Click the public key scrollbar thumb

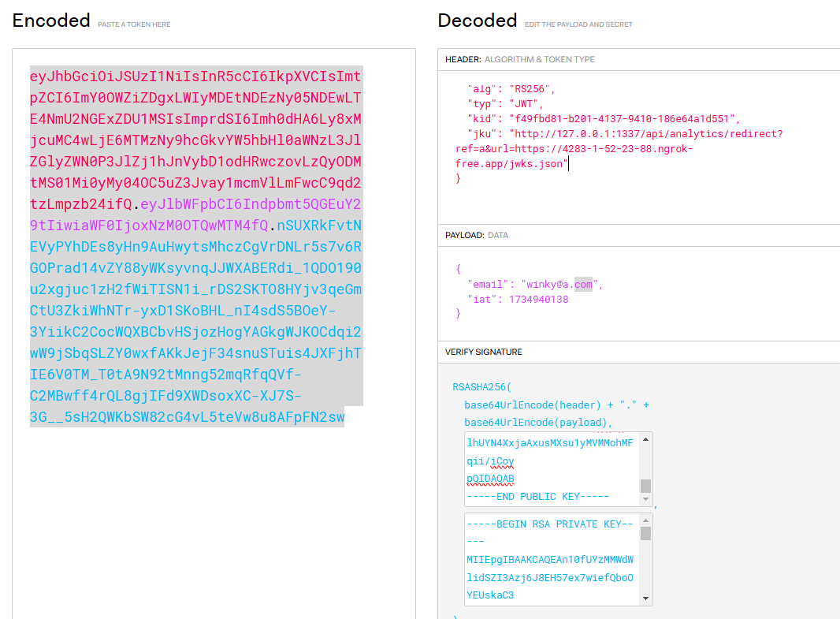[x=646, y=485]
